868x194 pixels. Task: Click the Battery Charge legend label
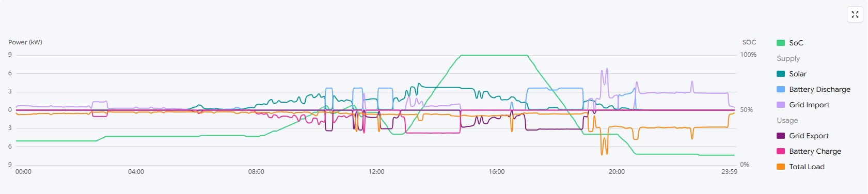click(815, 151)
